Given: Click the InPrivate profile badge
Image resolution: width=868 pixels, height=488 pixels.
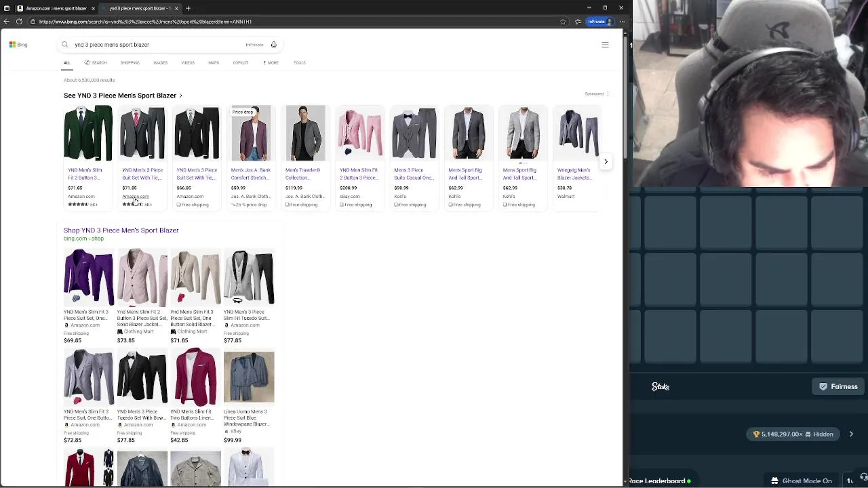Looking at the screenshot, I should pyautogui.click(x=599, y=22).
